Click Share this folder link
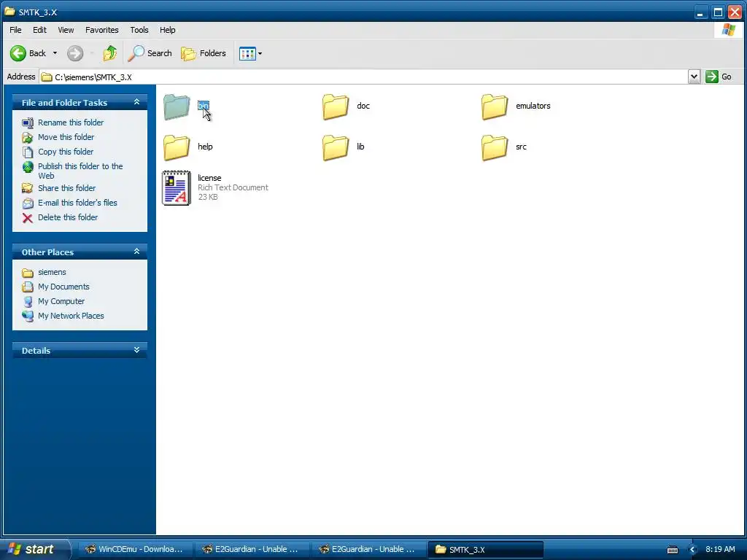The height and width of the screenshot is (560, 747). click(x=66, y=188)
